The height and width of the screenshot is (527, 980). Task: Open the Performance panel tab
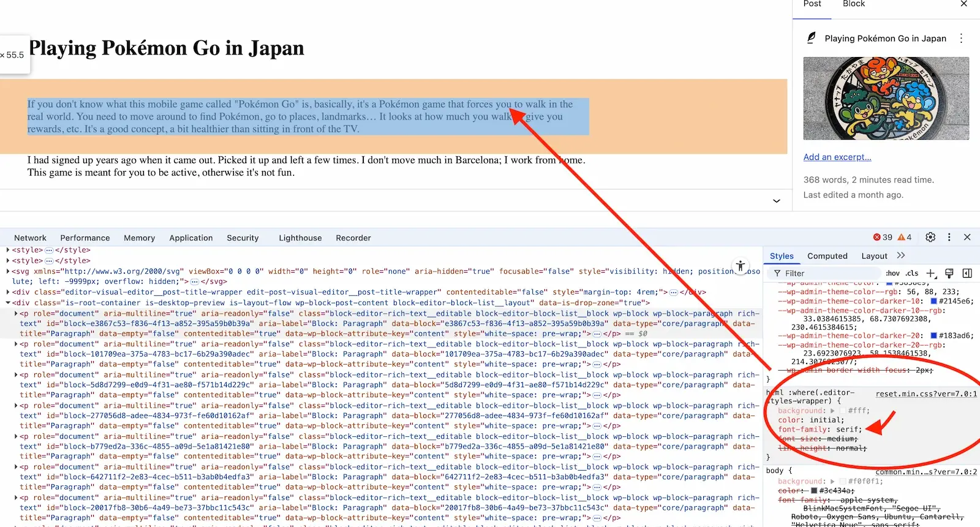[85, 238]
